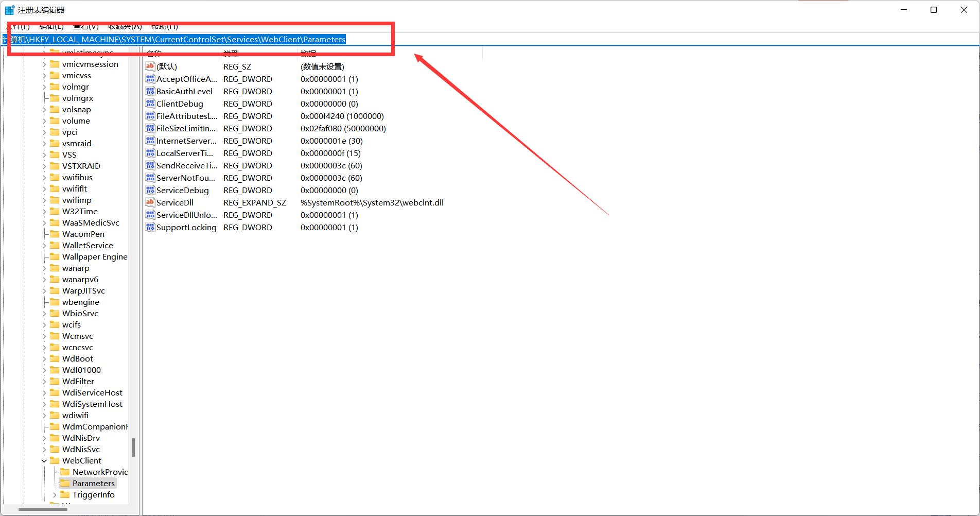This screenshot has height=516, width=980.
Task: Click the string icon beside ServiceDll
Action: (x=150, y=202)
